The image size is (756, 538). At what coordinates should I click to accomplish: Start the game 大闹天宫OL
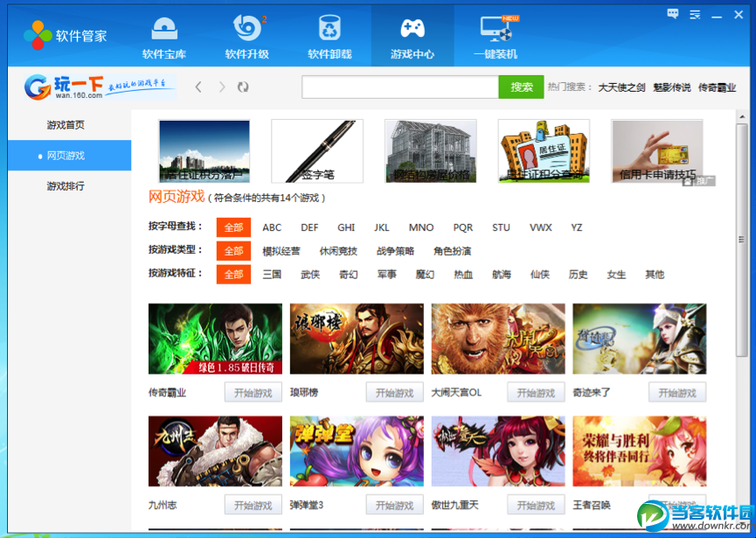(536, 393)
